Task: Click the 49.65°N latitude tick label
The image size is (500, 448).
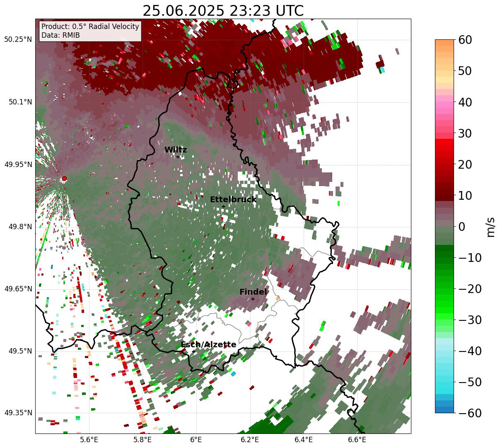Action: [18, 289]
